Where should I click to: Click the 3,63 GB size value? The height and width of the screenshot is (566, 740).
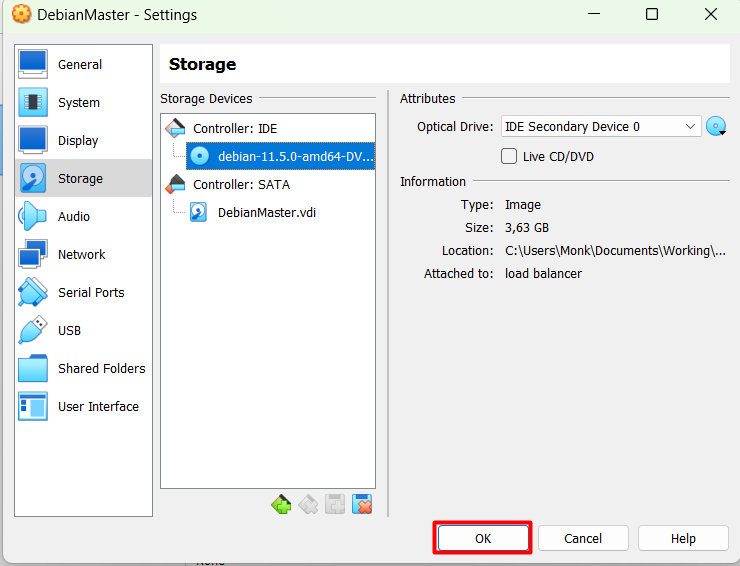pyautogui.click(x=527, y=228)
